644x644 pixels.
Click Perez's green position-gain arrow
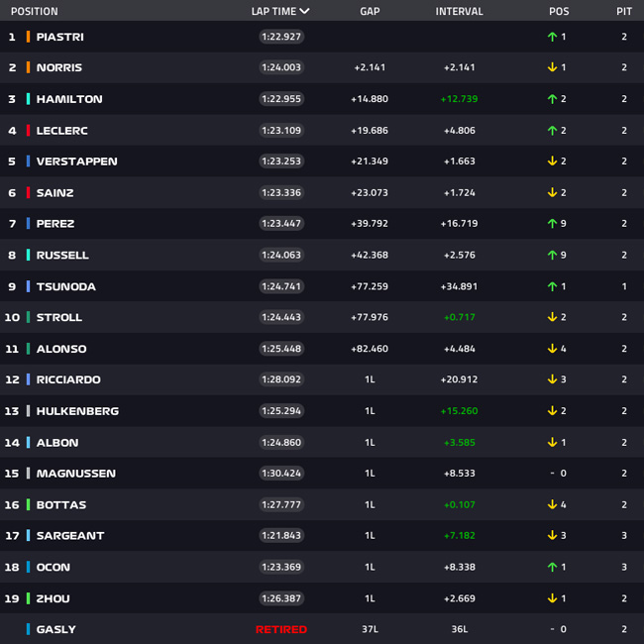click(552, 224)
